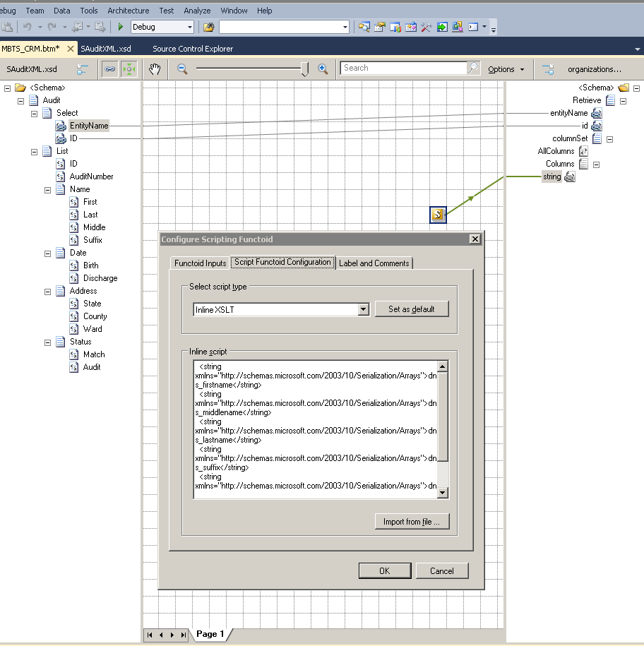Click Cancel in the Scripting Functoid dialog

(x=442, y=570)
